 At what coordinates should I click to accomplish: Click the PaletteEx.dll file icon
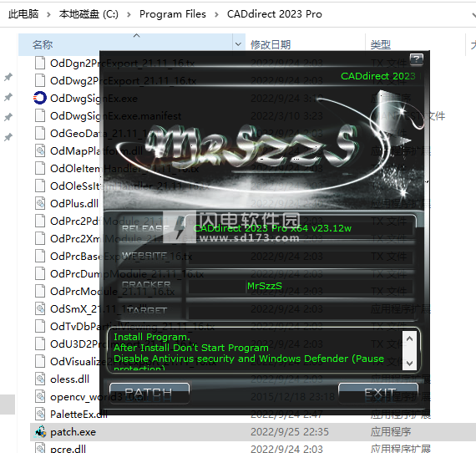pyautogui.click(x=40, y=414)
